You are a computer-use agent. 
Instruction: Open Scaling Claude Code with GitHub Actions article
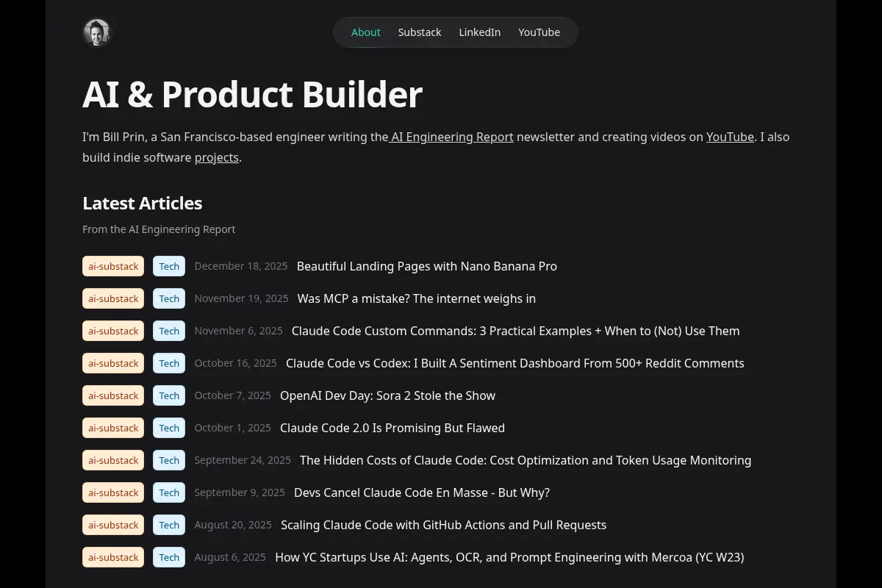pyautogui.click(x=444, y=525)
